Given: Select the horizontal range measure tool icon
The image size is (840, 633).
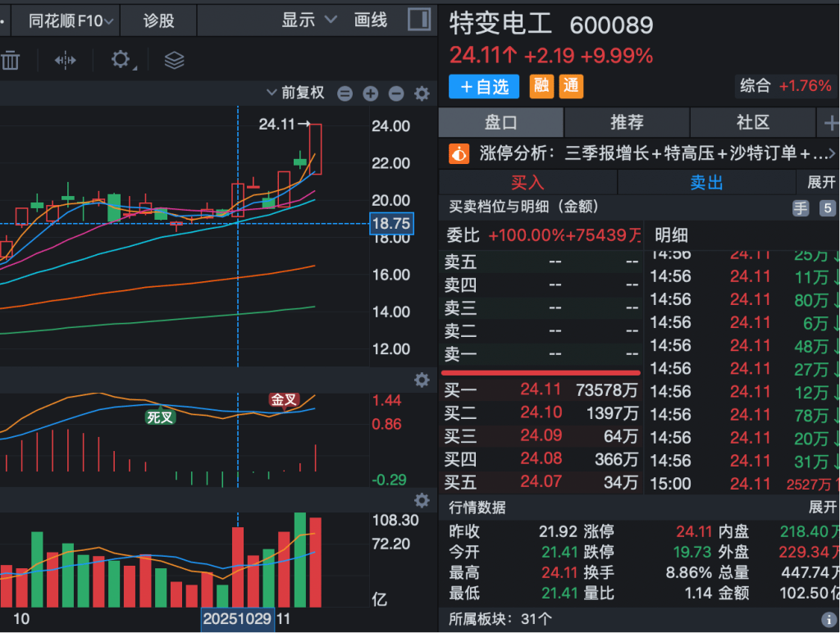Looking at the screenshot, I should pyautogui.click(x=66, y=60).
